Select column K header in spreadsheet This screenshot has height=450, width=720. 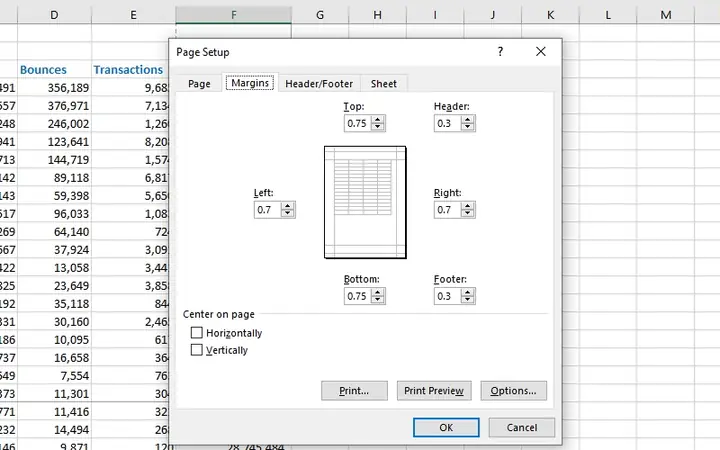[x=550, y=15]
